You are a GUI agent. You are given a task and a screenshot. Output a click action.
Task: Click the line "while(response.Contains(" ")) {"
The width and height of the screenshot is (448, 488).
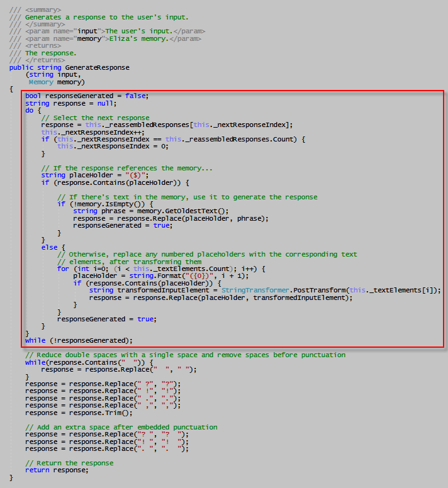tap(89, 363)
